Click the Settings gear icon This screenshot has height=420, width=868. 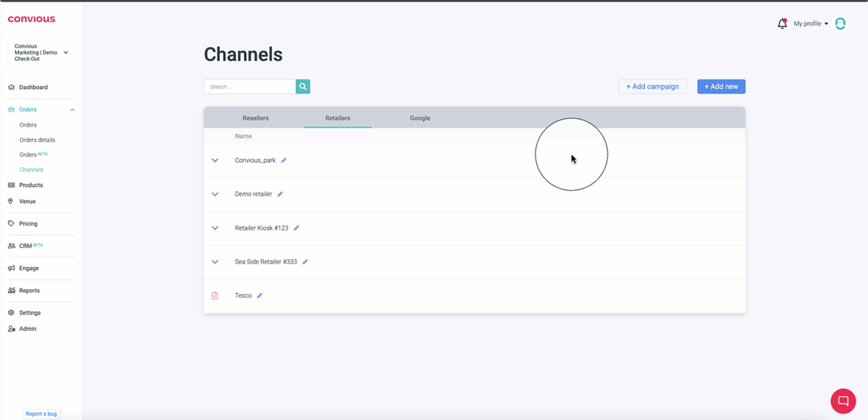[11, 312]
